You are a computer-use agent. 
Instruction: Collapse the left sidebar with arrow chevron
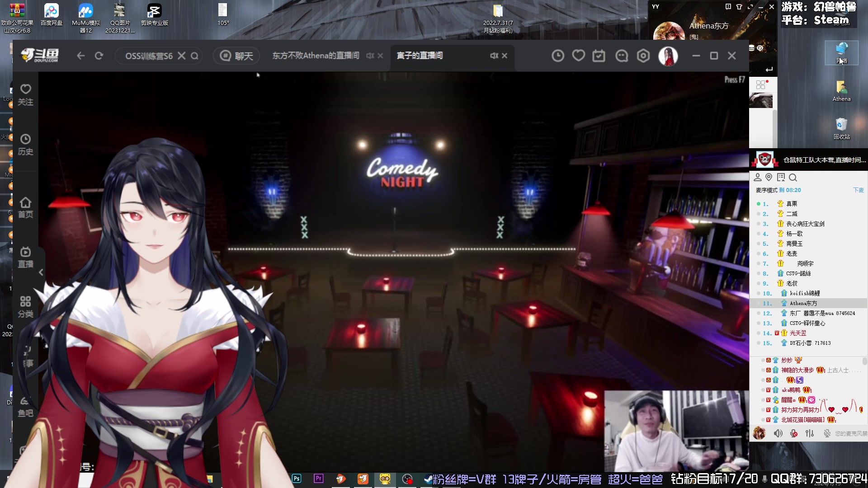41,272
